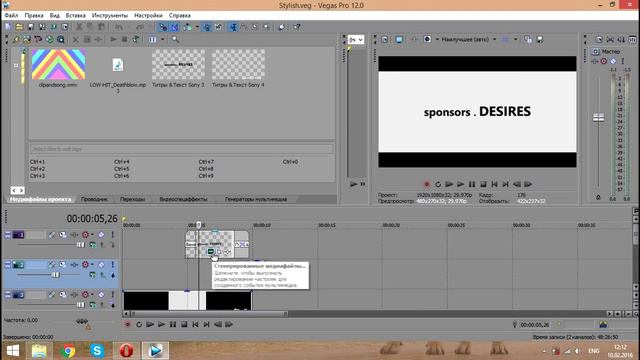
Task: Click timeline horizontal scrollbar
Action: coord(209,314)
